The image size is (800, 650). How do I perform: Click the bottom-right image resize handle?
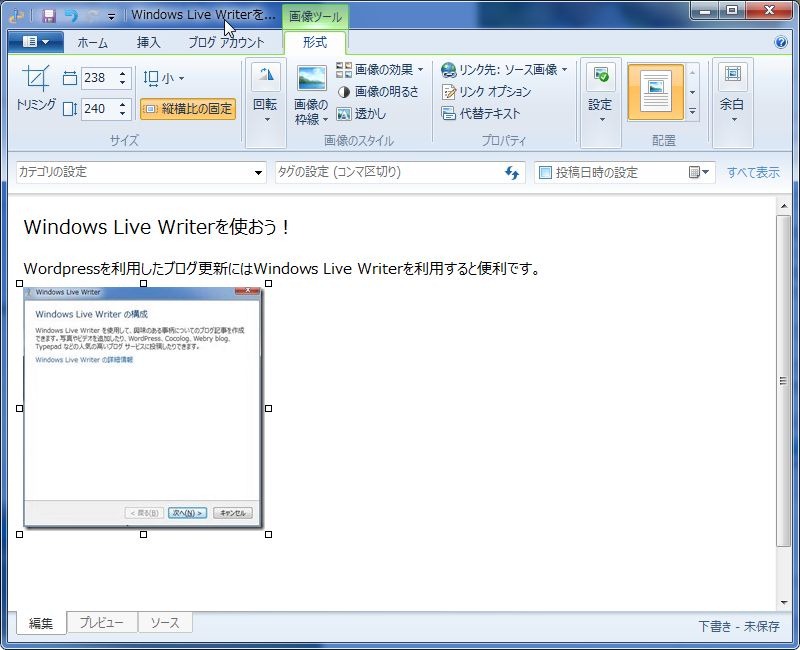(268, 534)
